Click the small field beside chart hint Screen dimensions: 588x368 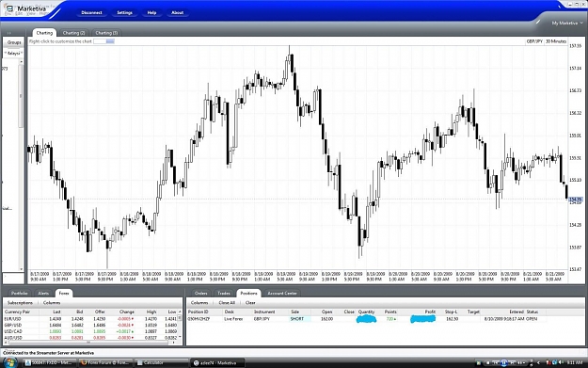coord(103,41)
